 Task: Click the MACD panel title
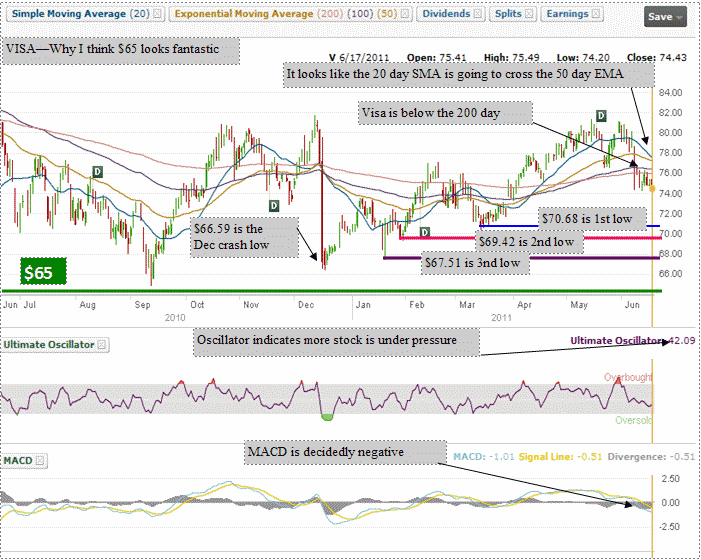pos(18,460)
